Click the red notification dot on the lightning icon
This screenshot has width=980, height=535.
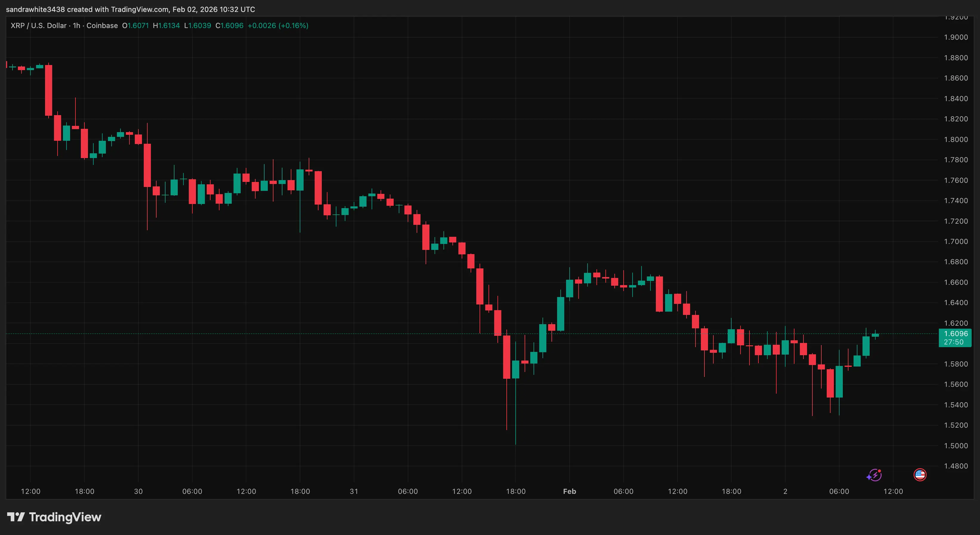(x=879, y=471)
